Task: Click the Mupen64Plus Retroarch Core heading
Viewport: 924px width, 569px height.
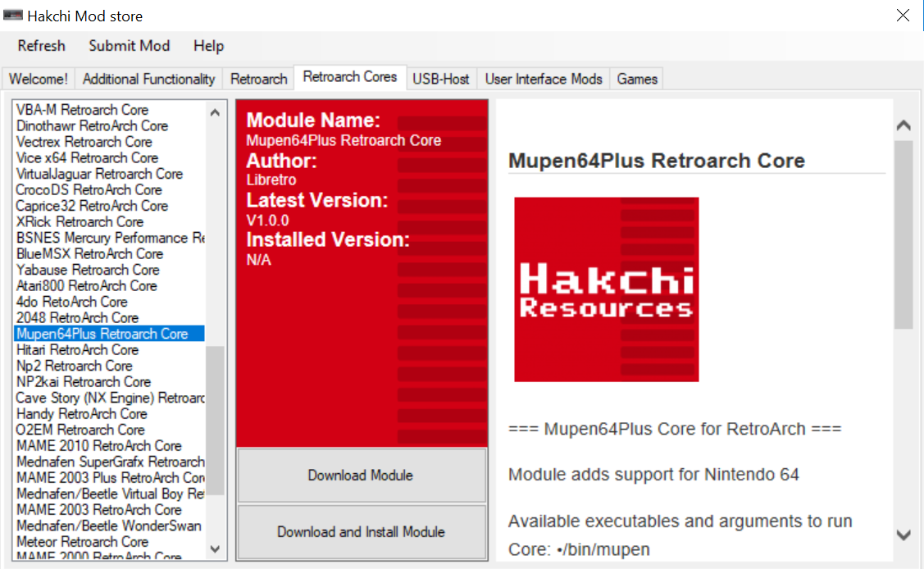Action: point(657,160)
